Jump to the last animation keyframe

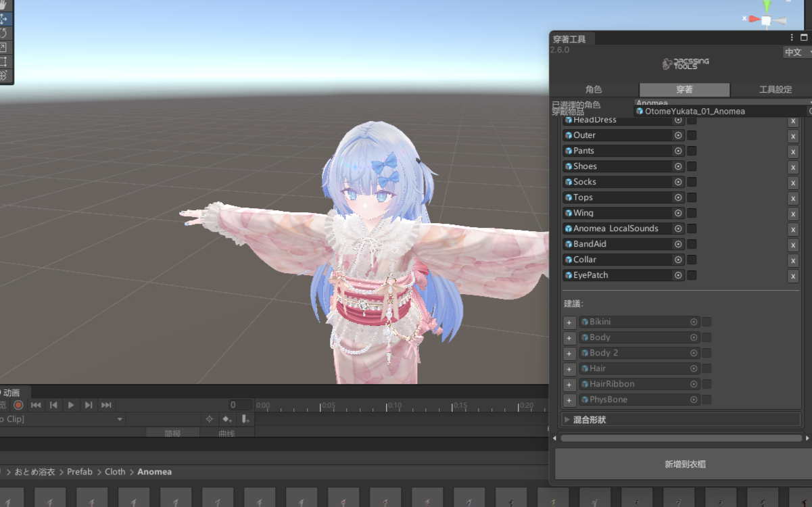tap(106, 405)
